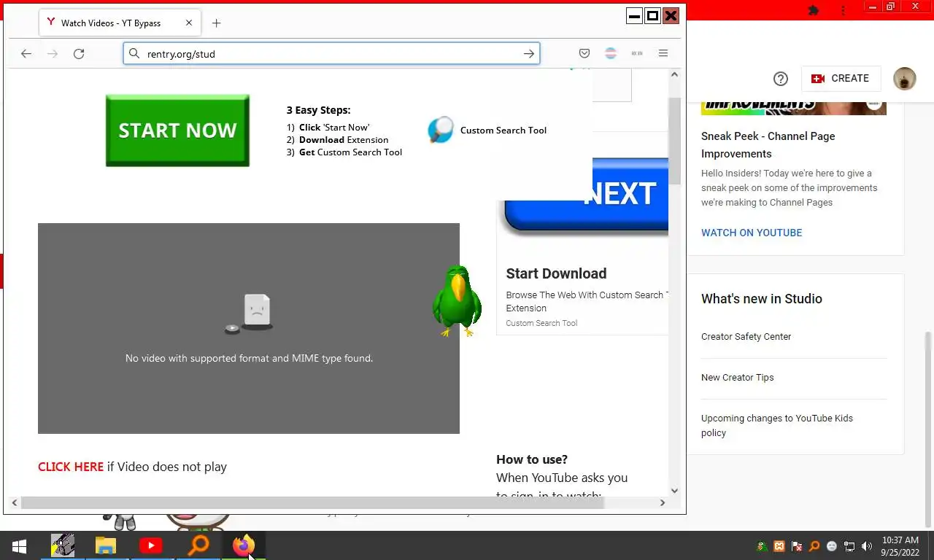Select the Watch Videos - YT Bypass tab
The height and width of the screenshot is (560, 934).
[120, 23]
